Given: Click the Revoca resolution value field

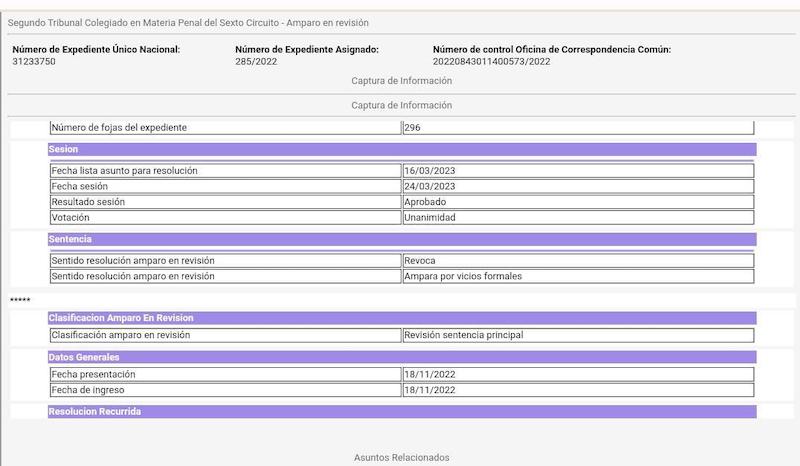Looking at the screenshot, I should [x=577, y=261].
